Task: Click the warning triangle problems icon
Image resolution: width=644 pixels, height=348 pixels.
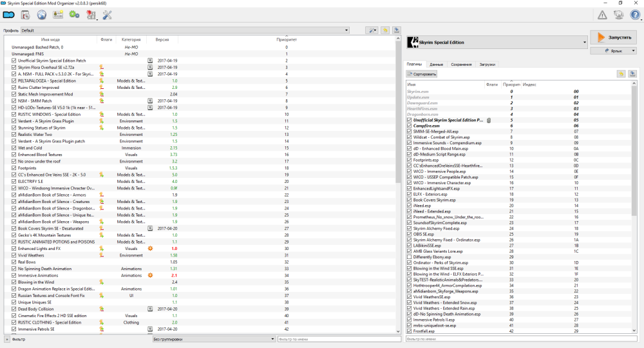Action: 602,15
